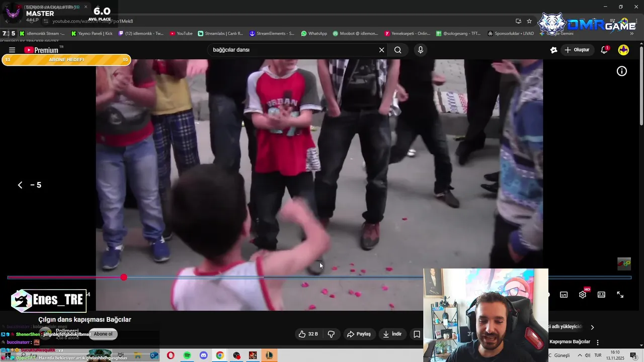Show video info card icon
Image resolution: width=644 pixels, height=362 pixels.
622,71
